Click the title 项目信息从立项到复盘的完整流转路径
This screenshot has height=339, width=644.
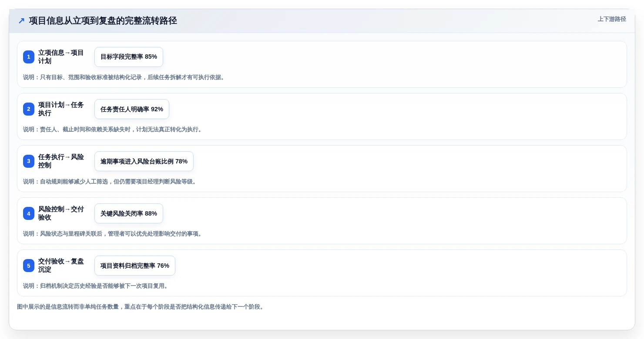[103, 21]
